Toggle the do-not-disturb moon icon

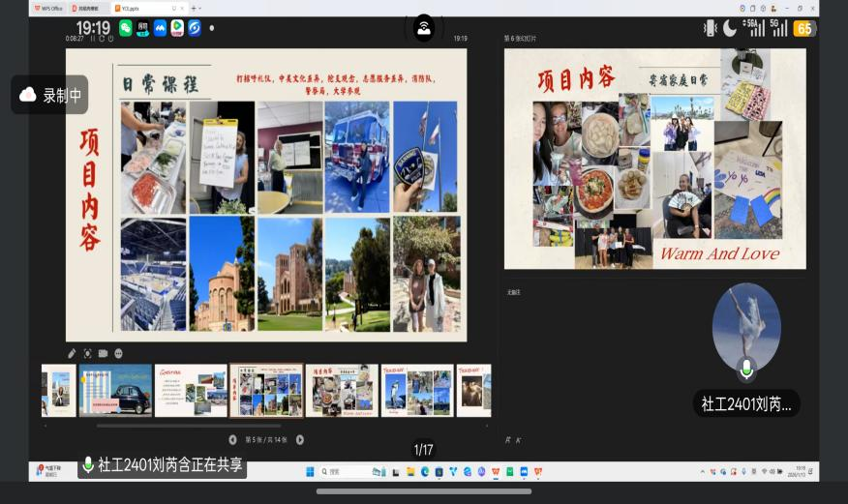[730, 28]
